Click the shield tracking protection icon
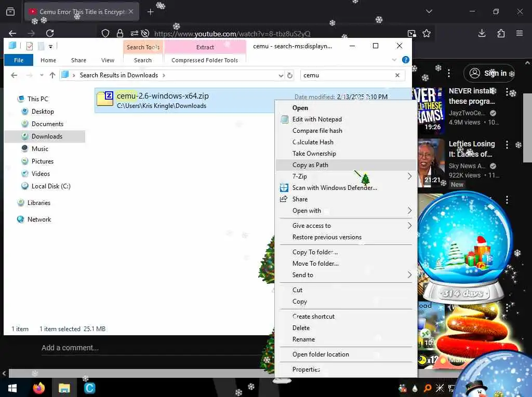Viewport: 532px width, 397px height. tap(105, 33)
